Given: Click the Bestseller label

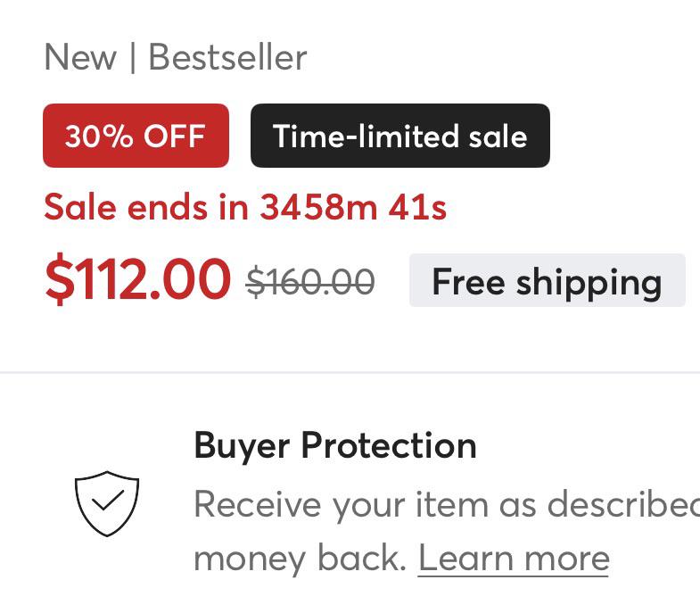Looking at the screenshot, I should [227, 57].
